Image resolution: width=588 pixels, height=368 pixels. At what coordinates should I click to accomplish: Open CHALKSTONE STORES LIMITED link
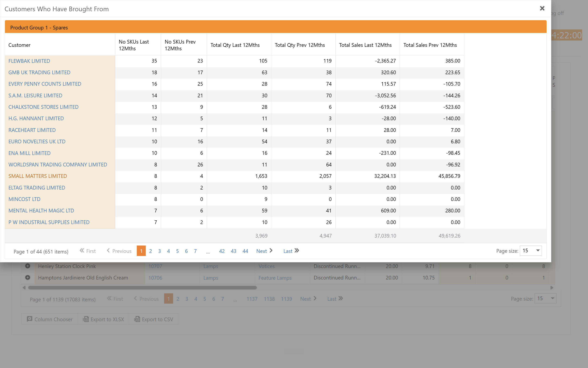[43, 107]
